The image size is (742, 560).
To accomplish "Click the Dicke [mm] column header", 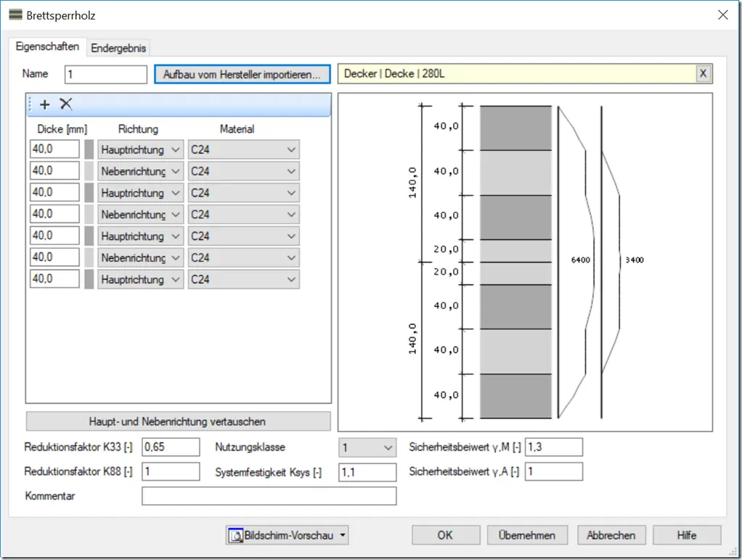I will pos(62,129).
